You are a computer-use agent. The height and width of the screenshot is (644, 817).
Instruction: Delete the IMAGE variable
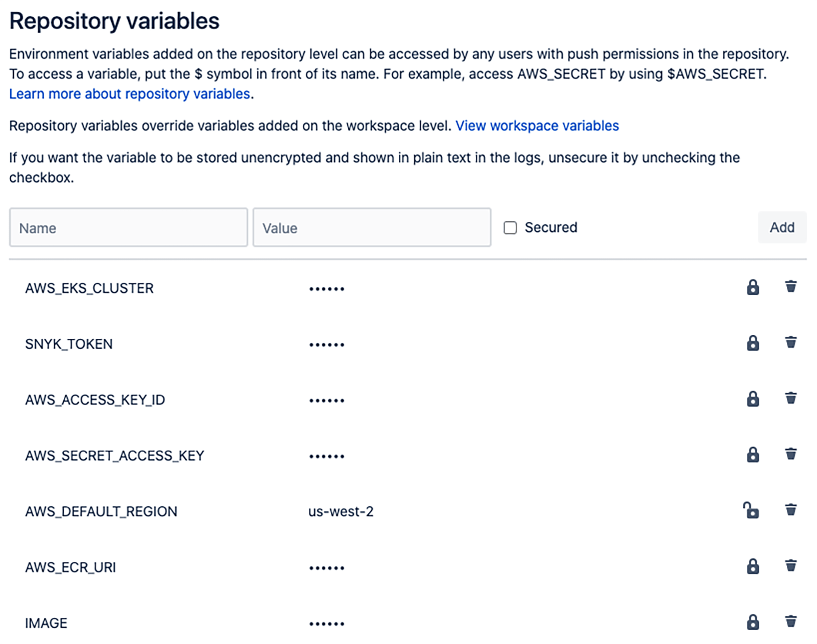790,622
